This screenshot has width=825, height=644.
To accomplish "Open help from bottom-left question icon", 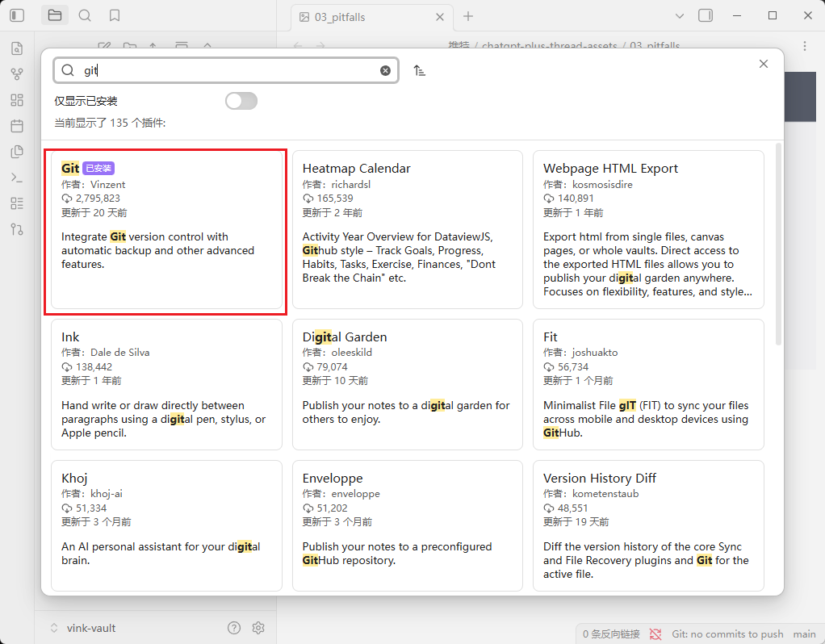I will [234, 628].
